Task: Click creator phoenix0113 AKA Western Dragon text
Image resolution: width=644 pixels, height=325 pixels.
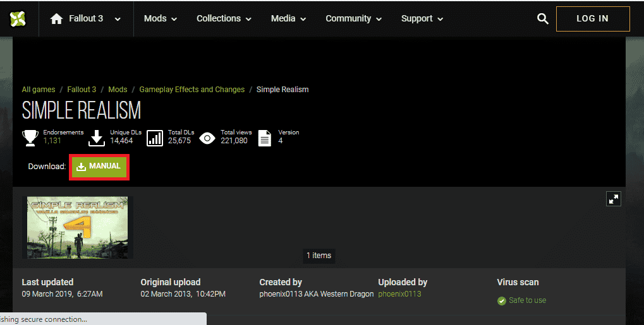Action: click(317, 294)
